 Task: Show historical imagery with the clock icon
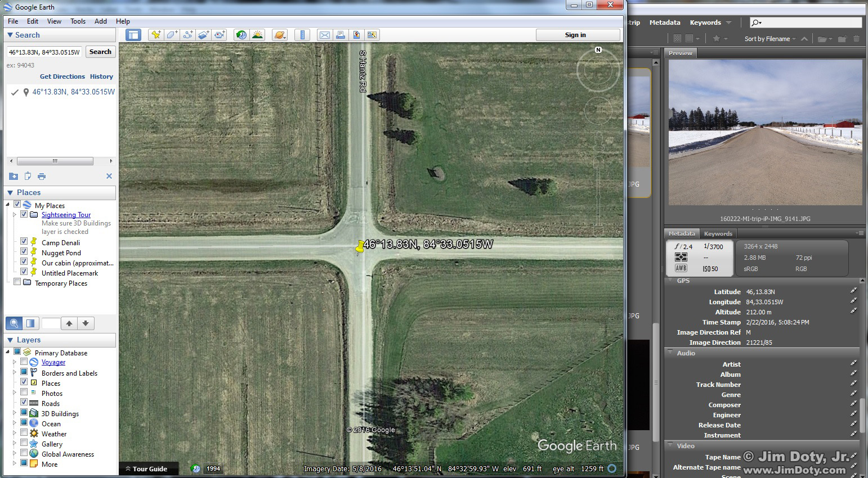click(241, 35)
